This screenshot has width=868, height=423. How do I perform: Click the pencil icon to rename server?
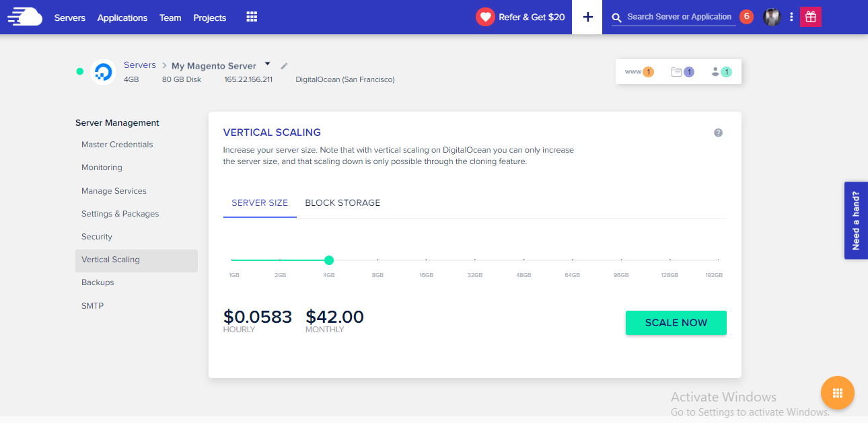283,65
